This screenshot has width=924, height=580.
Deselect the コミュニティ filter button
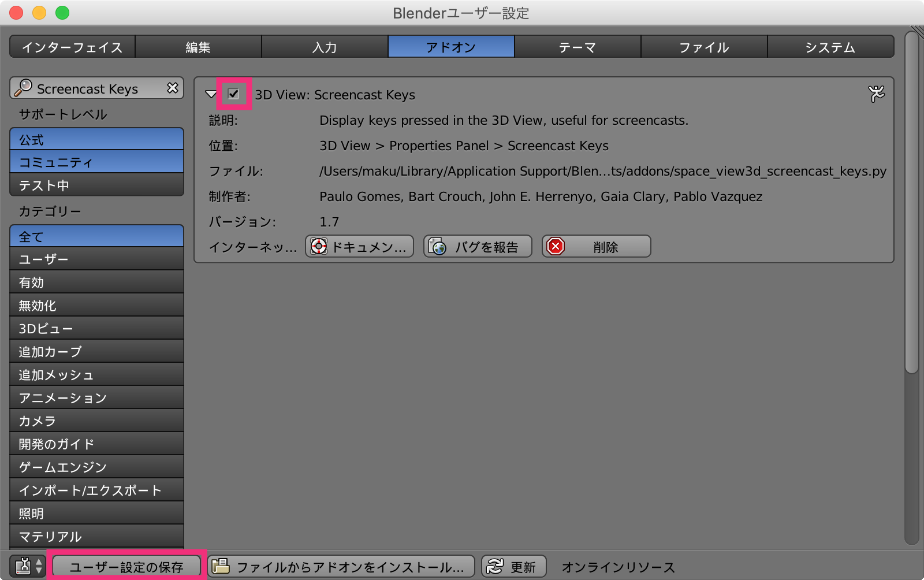[96, 162]
